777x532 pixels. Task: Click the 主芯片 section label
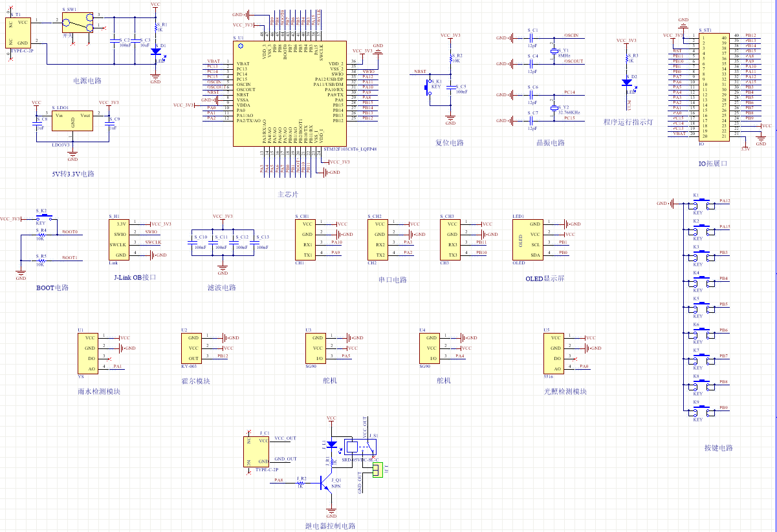(288, 194)
